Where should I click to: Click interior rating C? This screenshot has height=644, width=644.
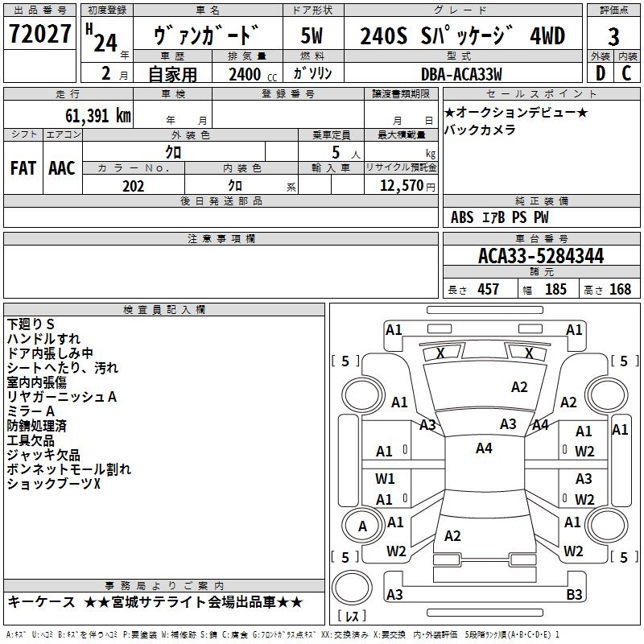click(x=626, y=73)
